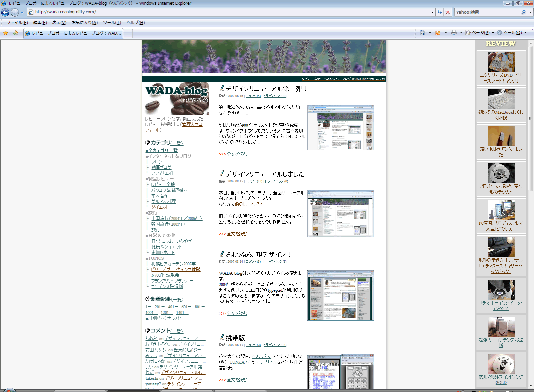Click inside the Yahoo!検索 search box

click(487, 12)
